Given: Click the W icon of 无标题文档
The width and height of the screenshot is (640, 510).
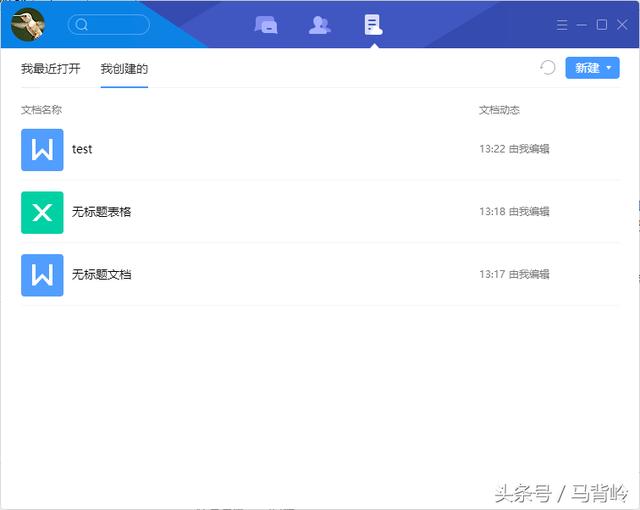Looking at the screenshot, I should 42,275.
